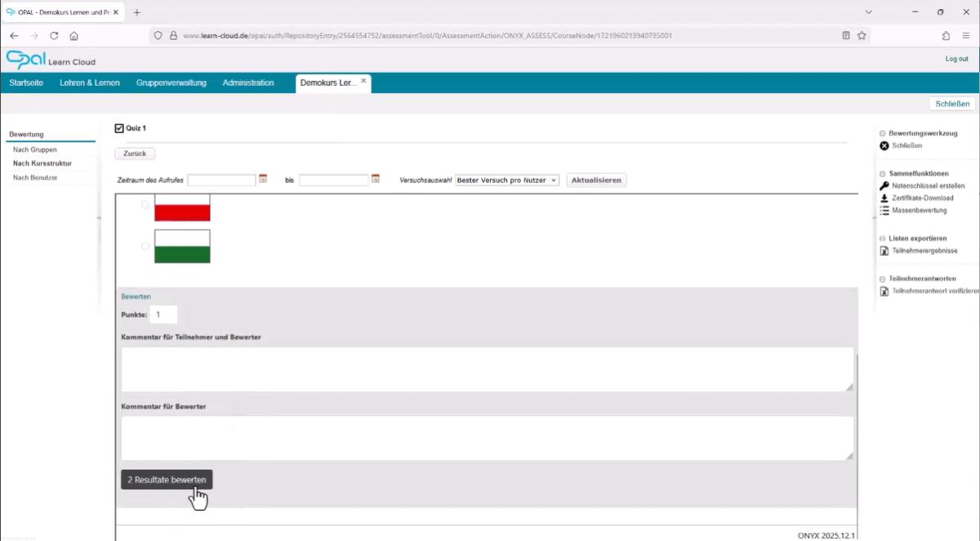Click the Zertifikate-Download icon
Image resolution: width=980 pixels, height=541 pixels.
click(x=884, y=199)
